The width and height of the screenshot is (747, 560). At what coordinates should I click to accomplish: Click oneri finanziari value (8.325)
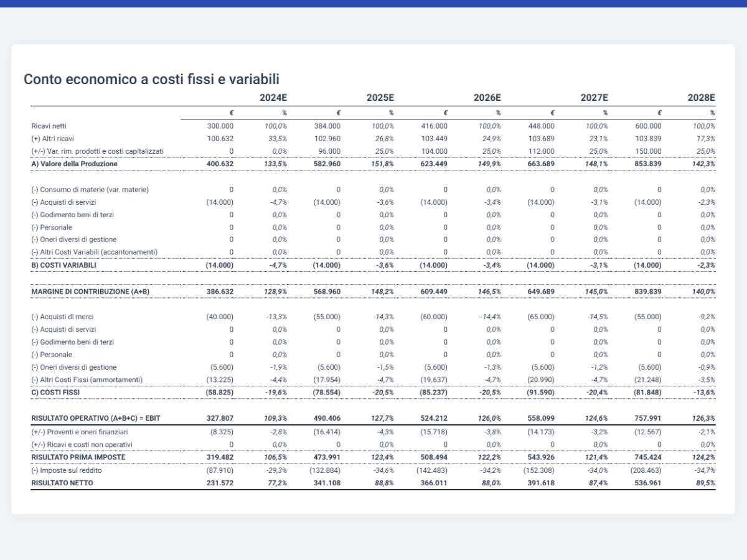[222, 432]
